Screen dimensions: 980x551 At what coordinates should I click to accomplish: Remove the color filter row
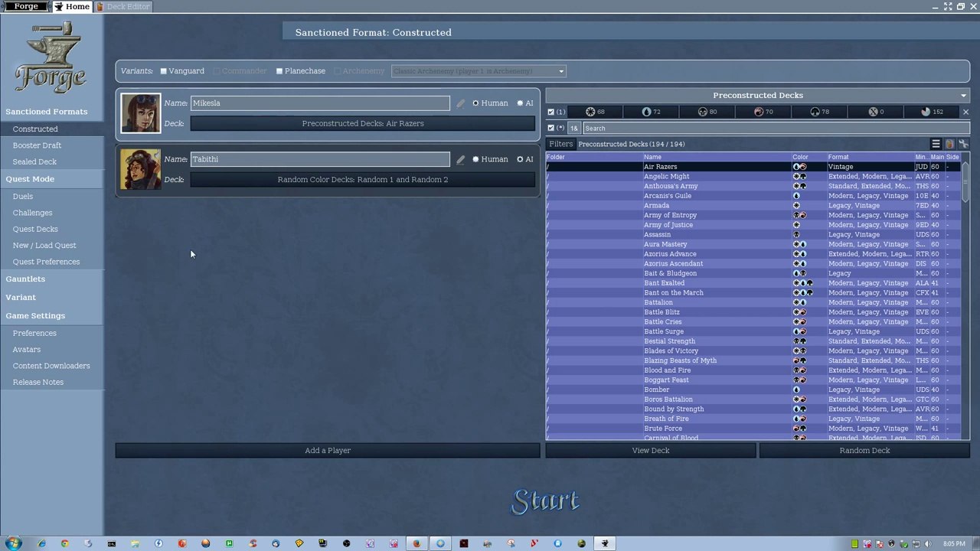click(965, 112)
